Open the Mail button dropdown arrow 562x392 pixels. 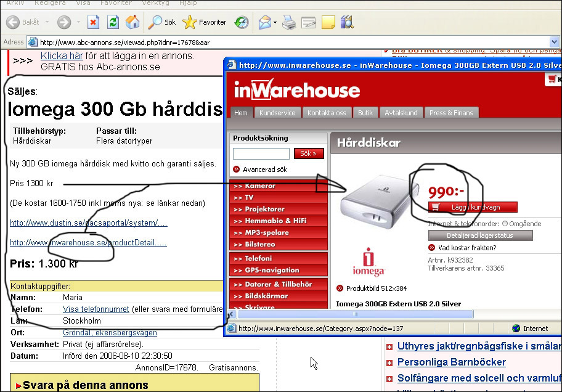point(275,22)
